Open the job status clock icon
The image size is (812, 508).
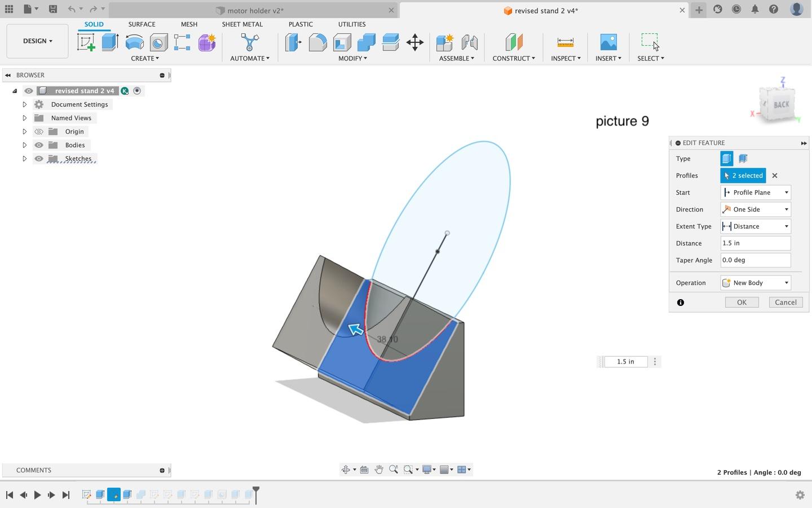[736, 10]
